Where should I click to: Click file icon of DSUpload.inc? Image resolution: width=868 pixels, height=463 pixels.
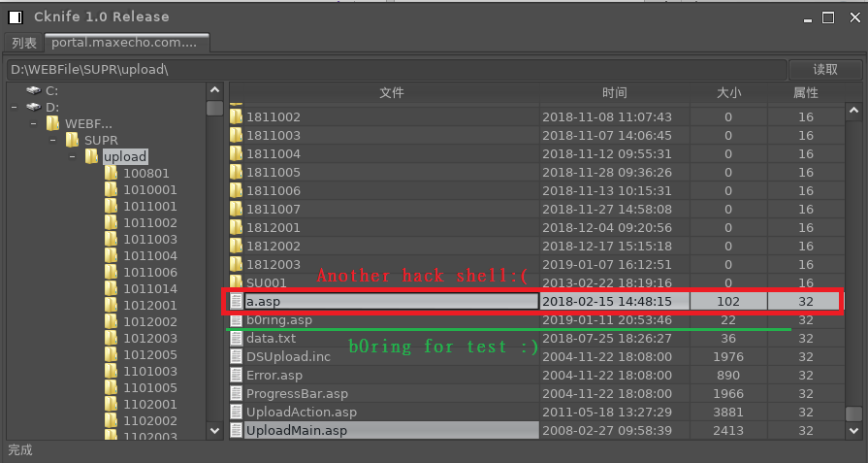[237, 356]
